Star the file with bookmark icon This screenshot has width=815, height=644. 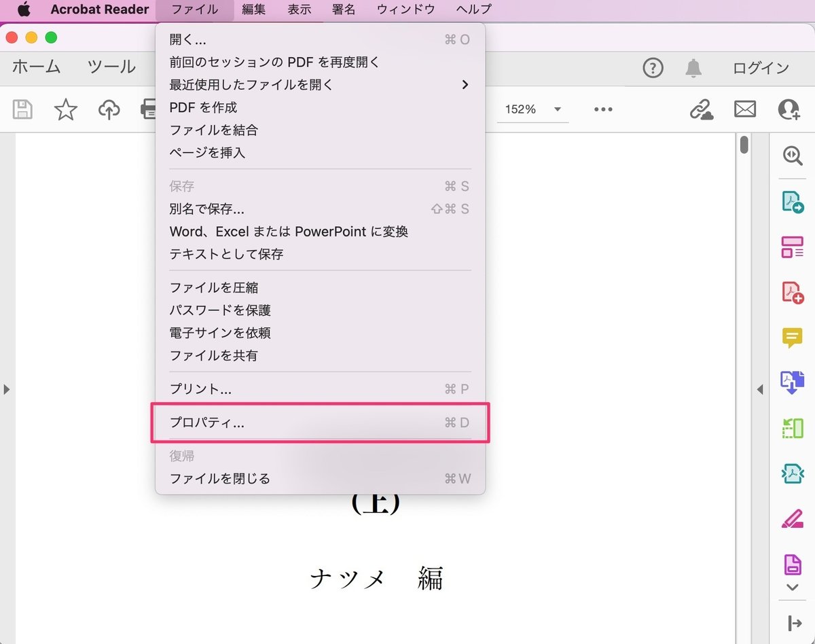pos(65,109)
